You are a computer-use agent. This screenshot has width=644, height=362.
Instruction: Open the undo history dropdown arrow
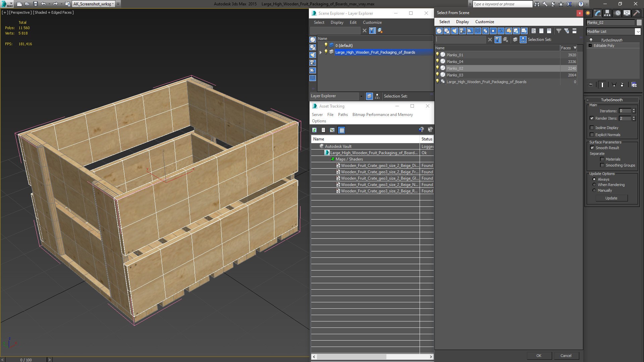pos(49,4)
